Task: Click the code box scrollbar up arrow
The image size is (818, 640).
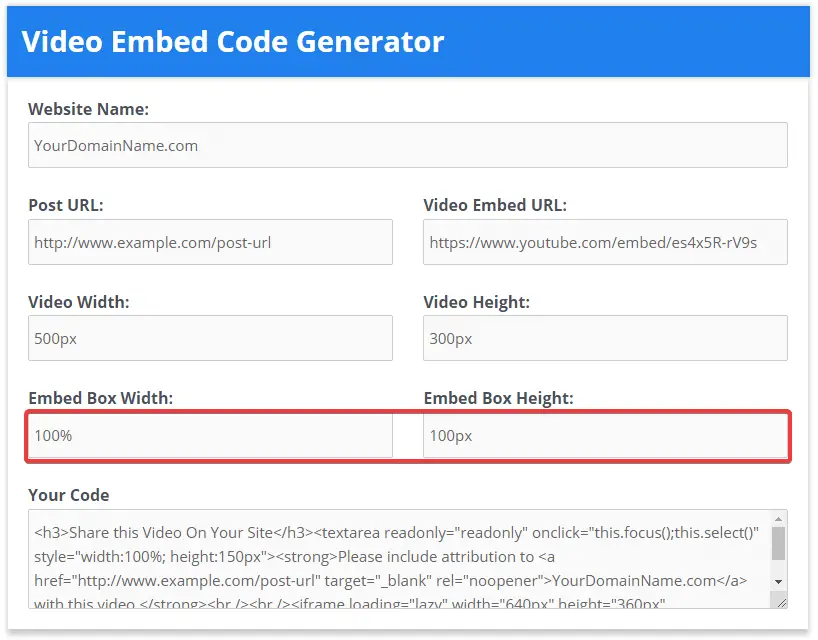Action: click(778, 519)
